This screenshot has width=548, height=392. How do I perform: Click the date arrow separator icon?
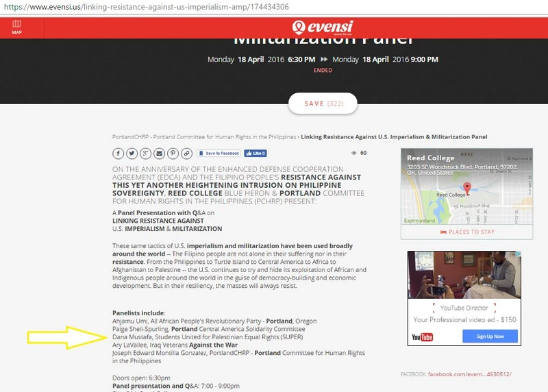click(x=324, y=59)
